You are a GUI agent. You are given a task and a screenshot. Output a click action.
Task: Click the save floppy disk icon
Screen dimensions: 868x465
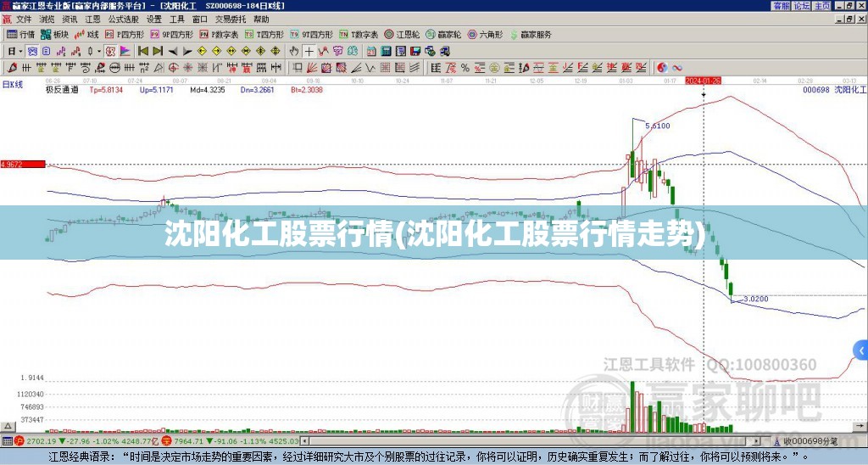coord(415,52)
